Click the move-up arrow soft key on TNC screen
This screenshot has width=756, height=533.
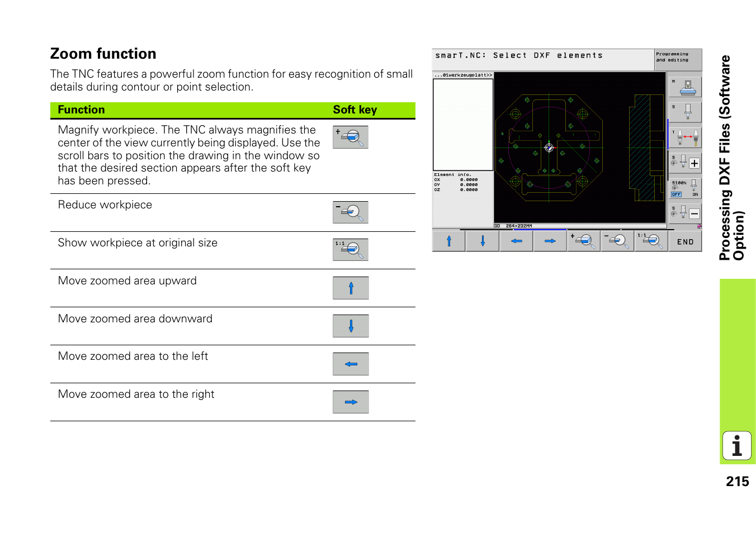coord(449,241)
